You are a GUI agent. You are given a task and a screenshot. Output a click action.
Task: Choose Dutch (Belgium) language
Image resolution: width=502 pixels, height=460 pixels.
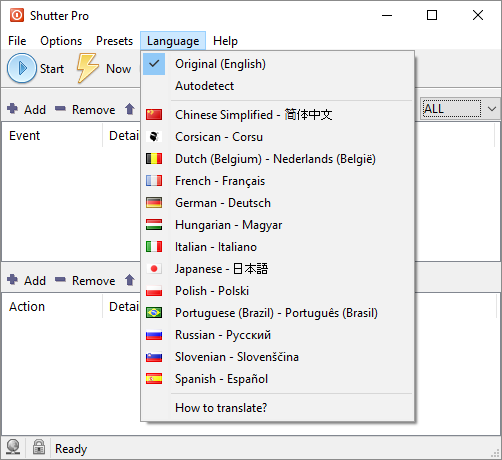[277, 159]
